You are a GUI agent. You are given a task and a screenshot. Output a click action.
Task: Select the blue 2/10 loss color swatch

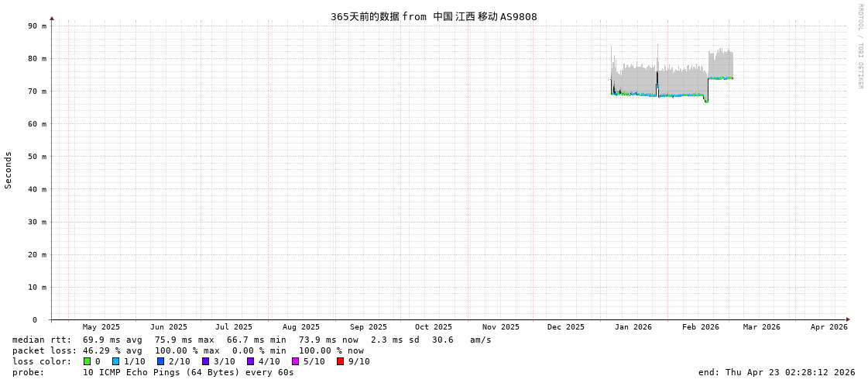[x=161, y=361]
